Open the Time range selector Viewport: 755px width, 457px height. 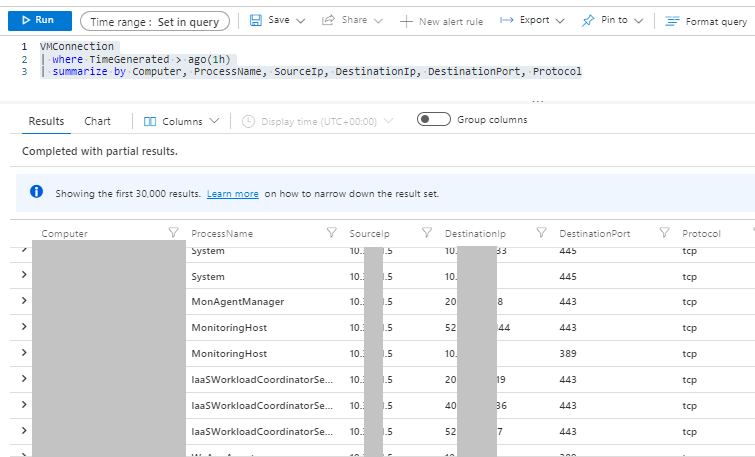[x=155, y=21]
